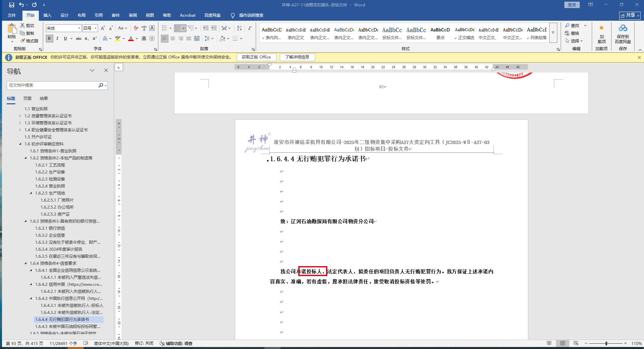The image size is (644, 349).
Task: Switch to 视图 ribbon tab
Action: (x=150, y=15)
